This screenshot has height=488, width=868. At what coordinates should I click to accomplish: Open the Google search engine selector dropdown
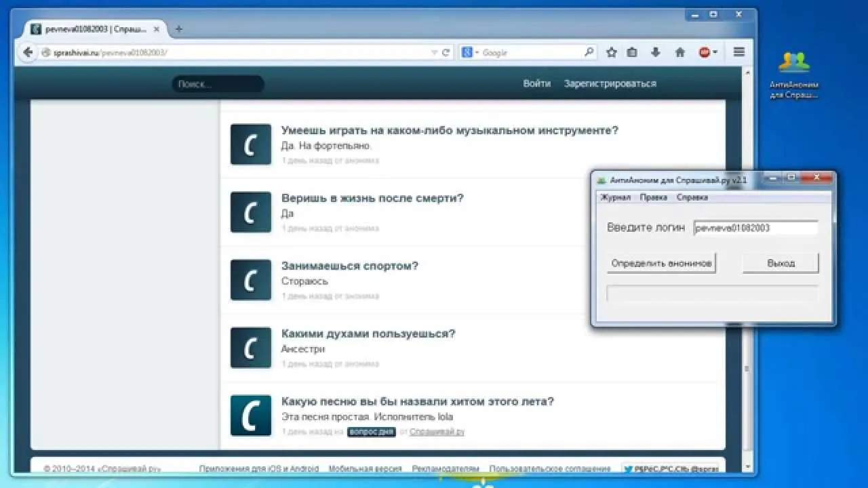pyautogui.click(x=470, y=52)
